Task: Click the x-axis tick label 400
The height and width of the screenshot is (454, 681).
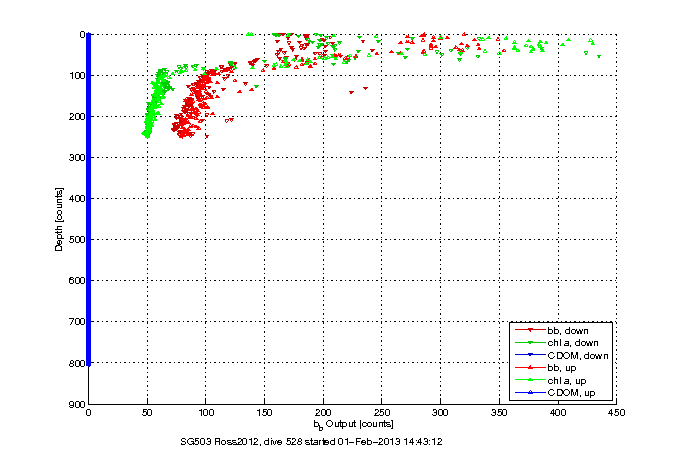Action: (x=558, y=412)
